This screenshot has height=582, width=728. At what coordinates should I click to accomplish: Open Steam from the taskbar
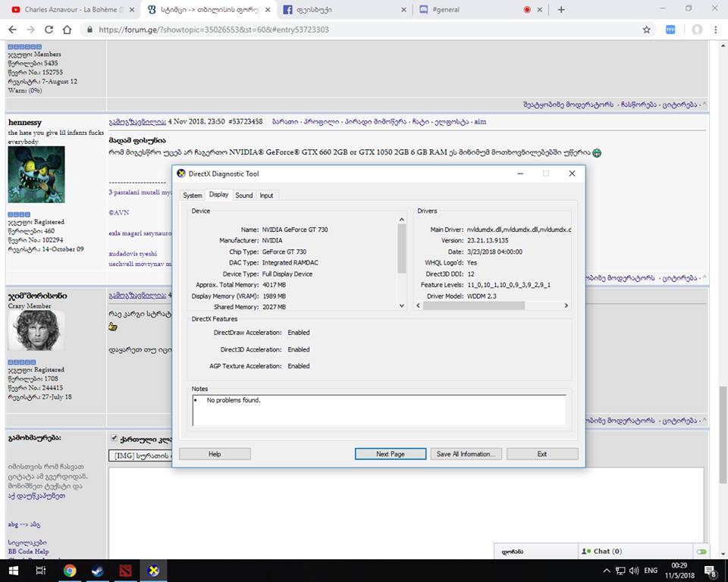click(x=98, y=571)
